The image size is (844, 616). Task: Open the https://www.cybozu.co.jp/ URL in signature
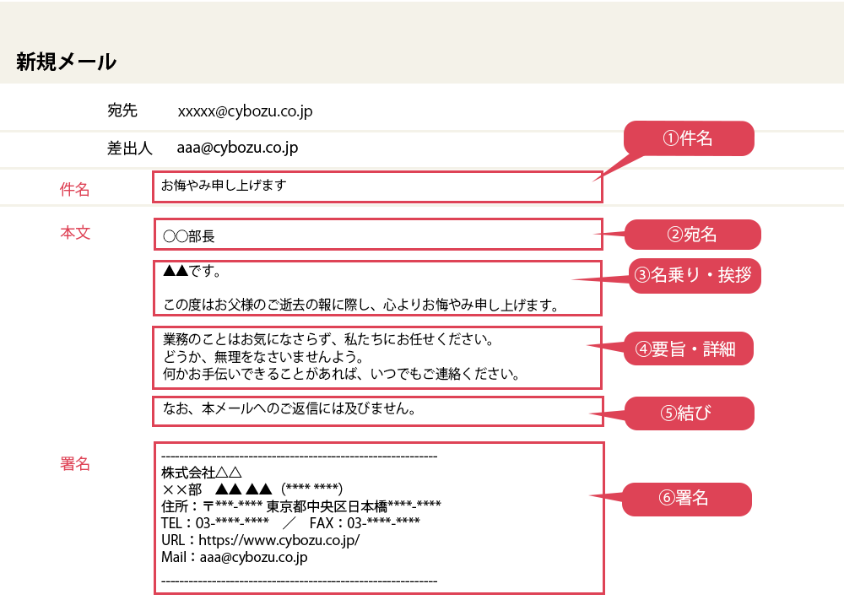[x=279, y=540]
